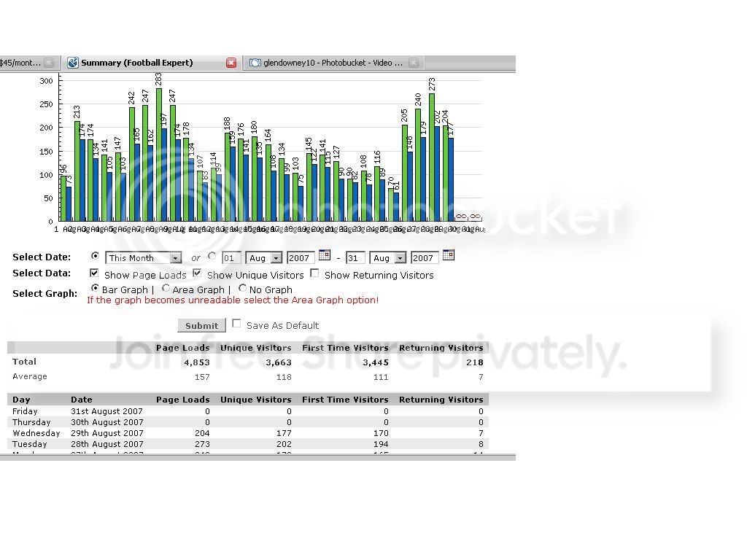Click the Date column header
This screenshot has width=747, height=560.
coord(82,400)
